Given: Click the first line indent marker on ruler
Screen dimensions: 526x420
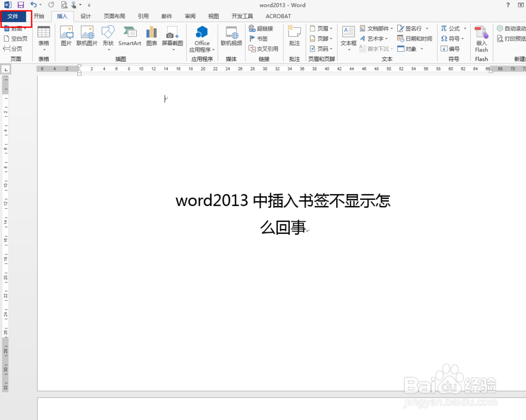Looking at the screenshot, I should pos(79,67).
